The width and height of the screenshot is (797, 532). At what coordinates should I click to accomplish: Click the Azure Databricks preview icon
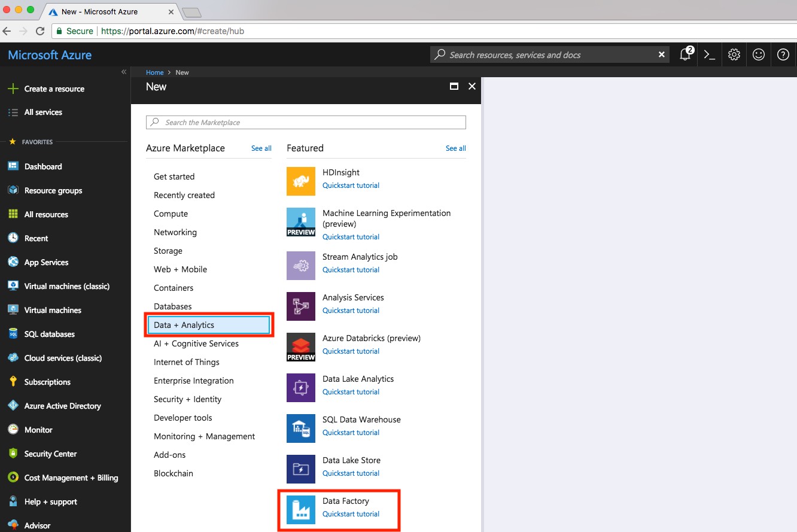point(301,347)
